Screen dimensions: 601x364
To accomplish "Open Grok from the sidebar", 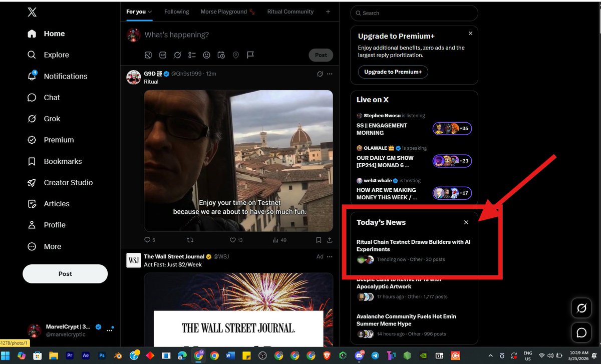I will tap(44, 119).
